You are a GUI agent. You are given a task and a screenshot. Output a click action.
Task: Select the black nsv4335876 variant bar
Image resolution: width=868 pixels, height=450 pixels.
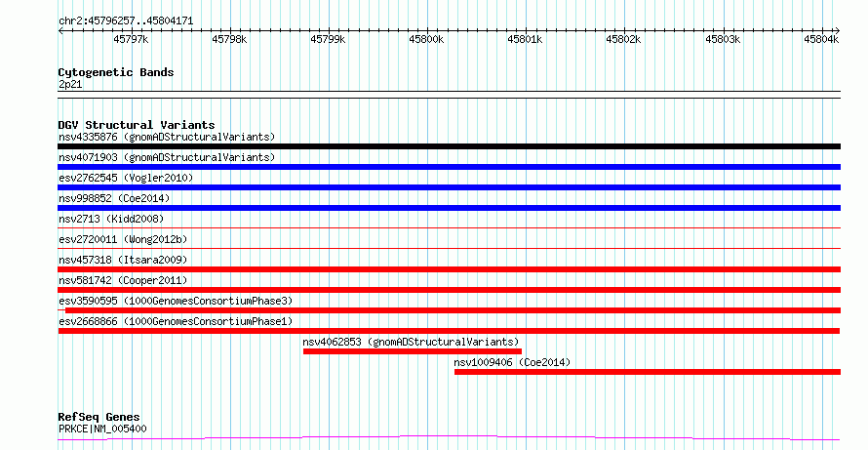(x=449, y=146)
